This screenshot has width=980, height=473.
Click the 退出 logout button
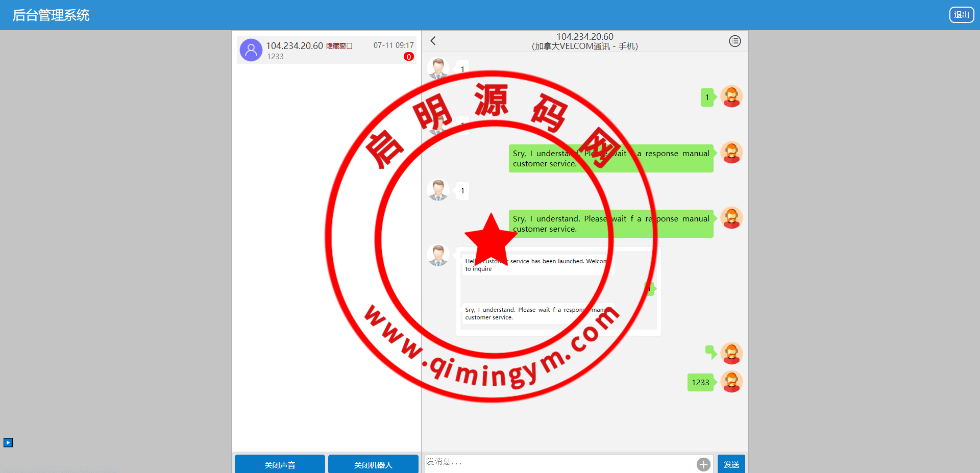(961, 15)
